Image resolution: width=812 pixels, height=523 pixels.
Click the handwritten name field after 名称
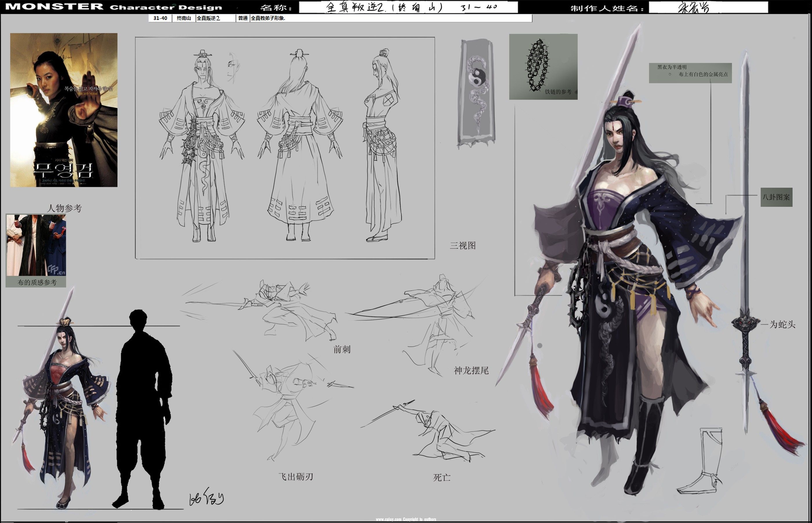(408, 7)
